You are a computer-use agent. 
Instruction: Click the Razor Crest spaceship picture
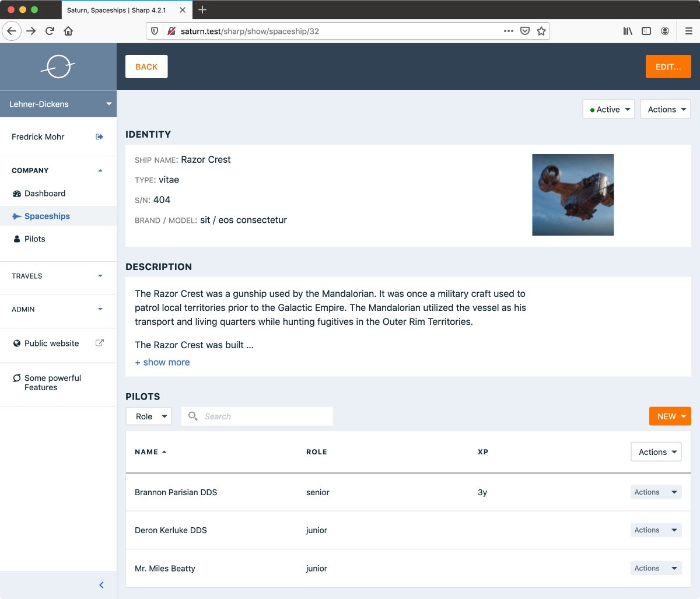click(573, 195)
